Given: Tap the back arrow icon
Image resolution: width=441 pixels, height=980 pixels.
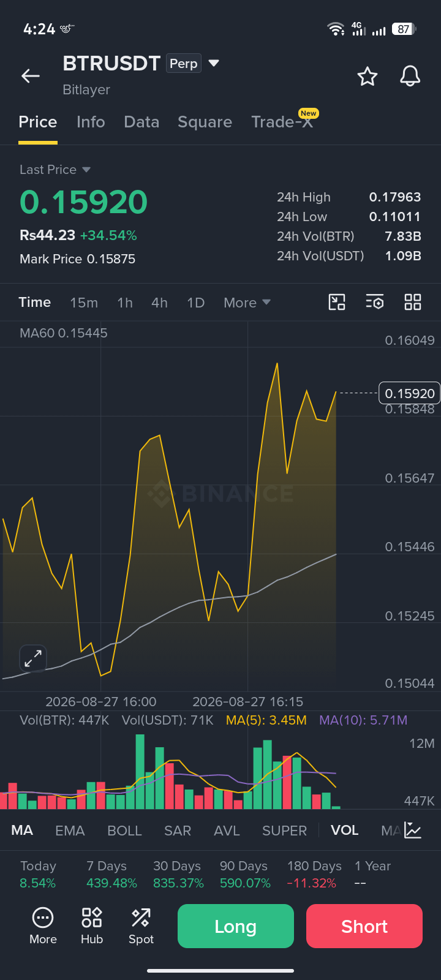Looking at the screenshot, I should pyautogui.click(x=31, y=76).
